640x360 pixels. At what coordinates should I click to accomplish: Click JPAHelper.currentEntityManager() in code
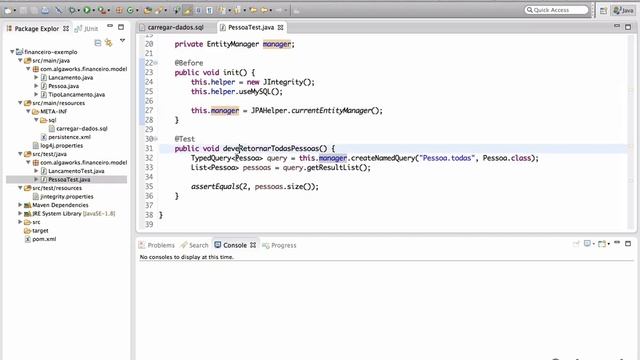point(316,111)
